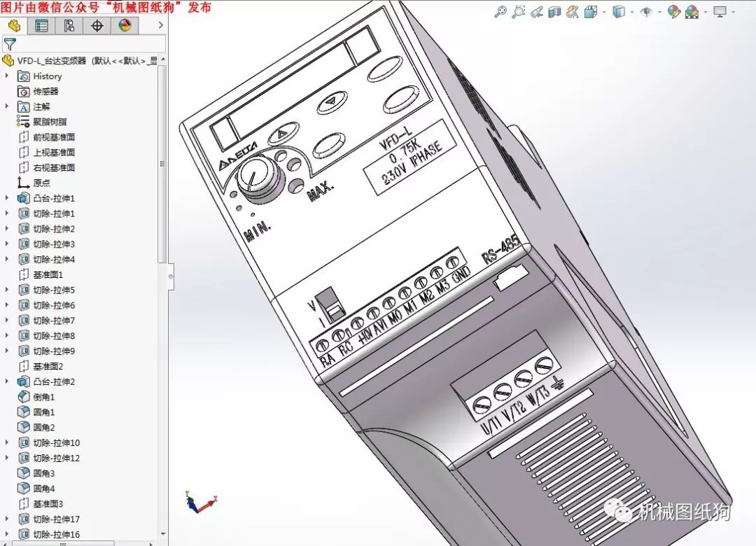Click the feature tree filter field
The image size is (756, 546).
(x=85, y=44)
